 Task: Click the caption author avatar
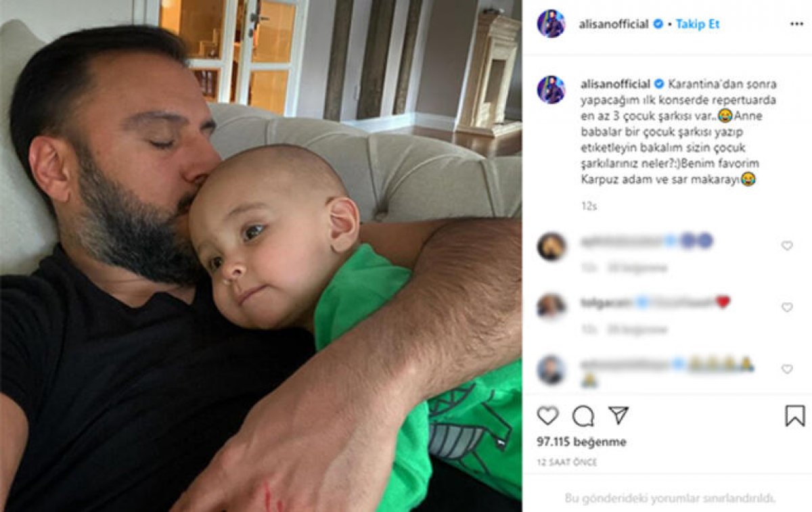coord(551,89)
